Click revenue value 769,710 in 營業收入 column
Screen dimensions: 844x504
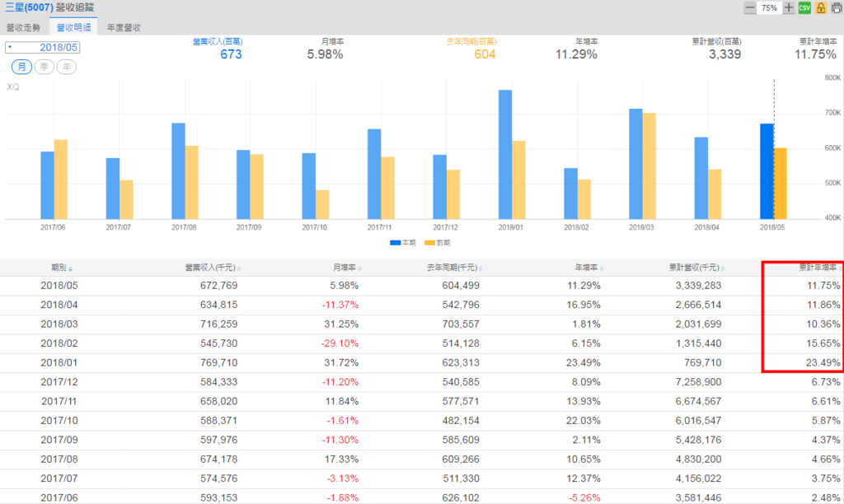(218, 363)
